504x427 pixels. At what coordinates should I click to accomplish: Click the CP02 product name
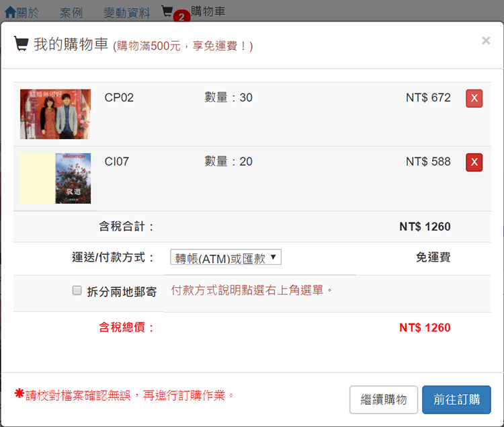coord(119,98)
